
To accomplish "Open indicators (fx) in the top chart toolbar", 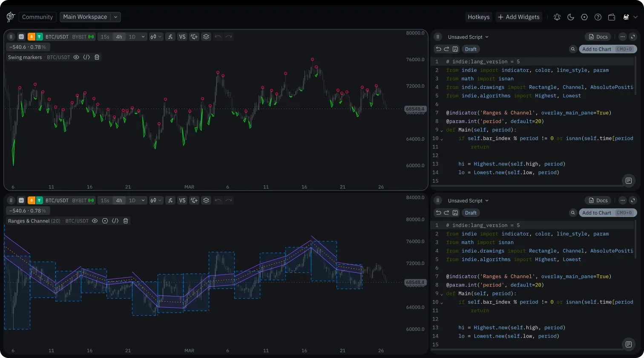I will 170,37.
